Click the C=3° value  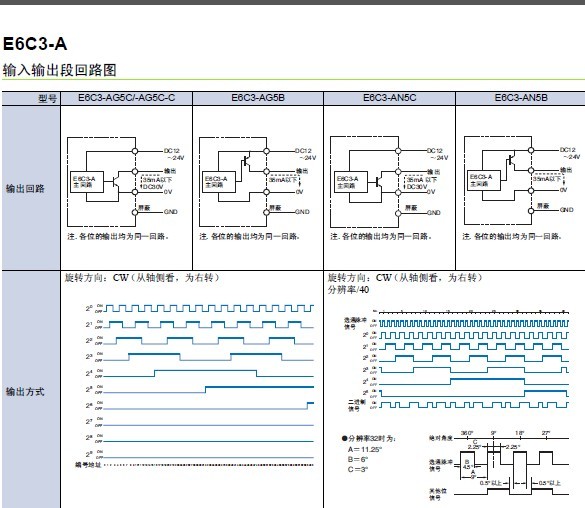pos(358,469)
